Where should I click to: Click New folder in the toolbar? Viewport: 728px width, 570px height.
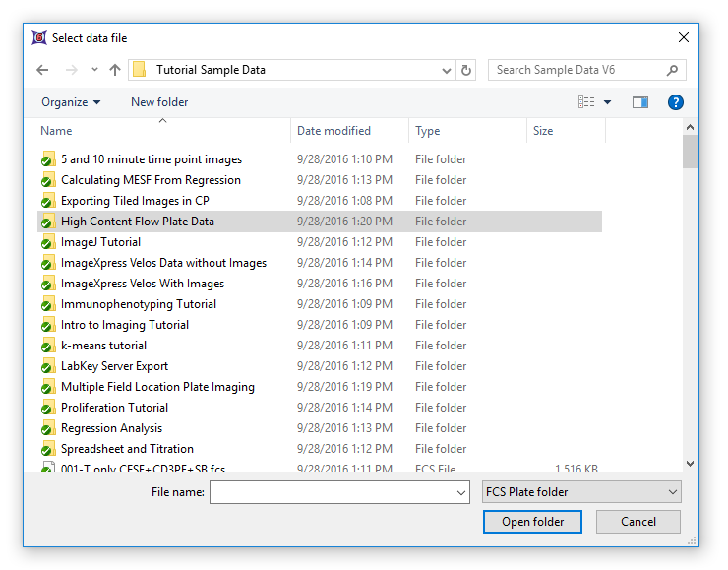[x=159, y=102]
